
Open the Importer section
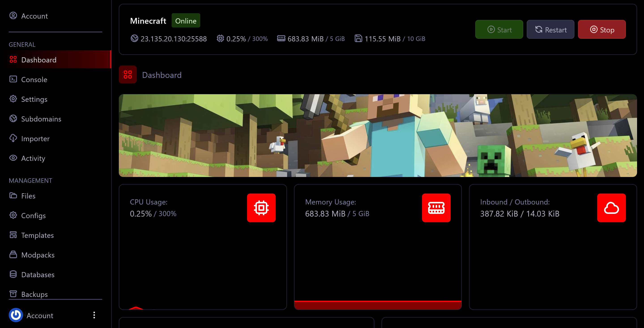pyautogui.click(x=35, y=138)
